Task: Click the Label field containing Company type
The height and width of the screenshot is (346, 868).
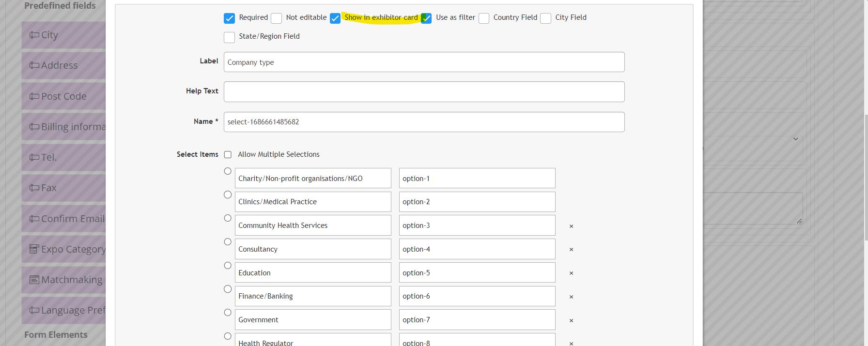Action: [x=424, y=62]
